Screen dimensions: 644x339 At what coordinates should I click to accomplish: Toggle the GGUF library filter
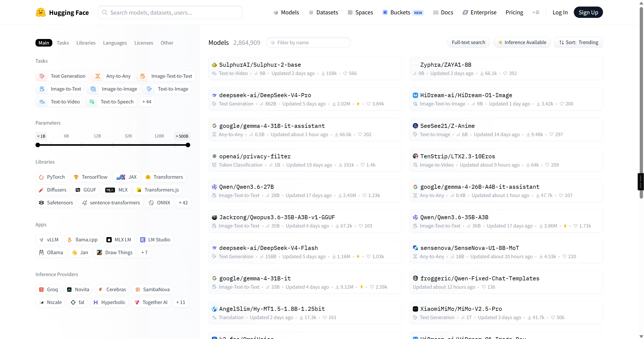(86, 190)
